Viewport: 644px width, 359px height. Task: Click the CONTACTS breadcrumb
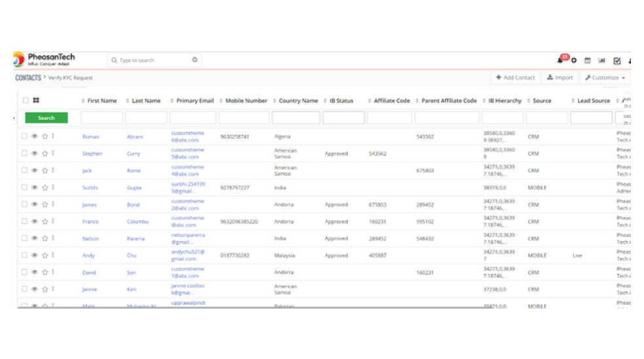pyautogui.click(x=28, y=77)
